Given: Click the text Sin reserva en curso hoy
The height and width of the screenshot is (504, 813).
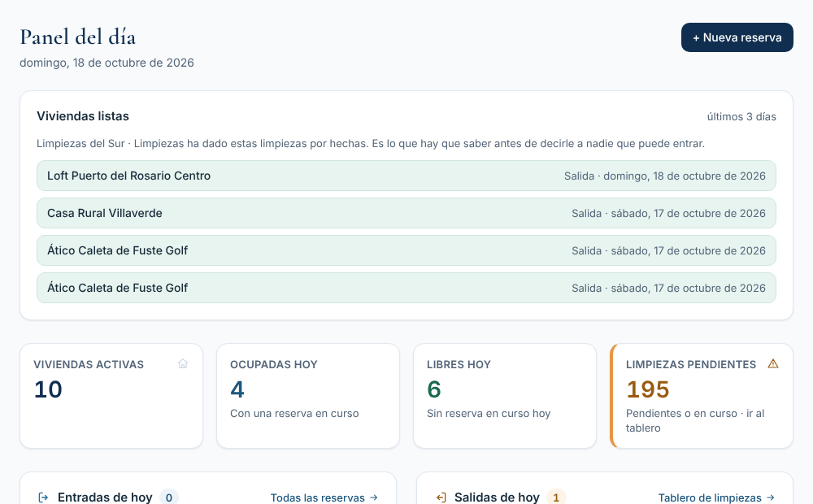Looking at the screenshot, I should coord(489,413).
